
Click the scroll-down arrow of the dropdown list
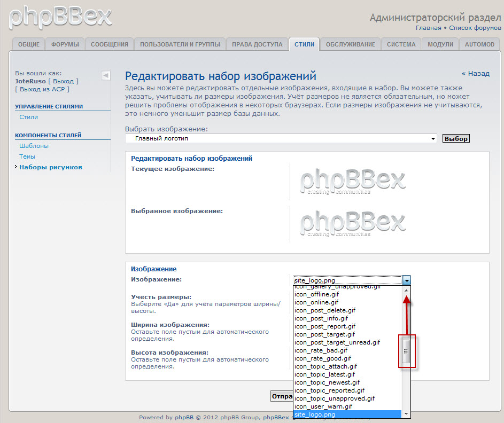(406, 414)
